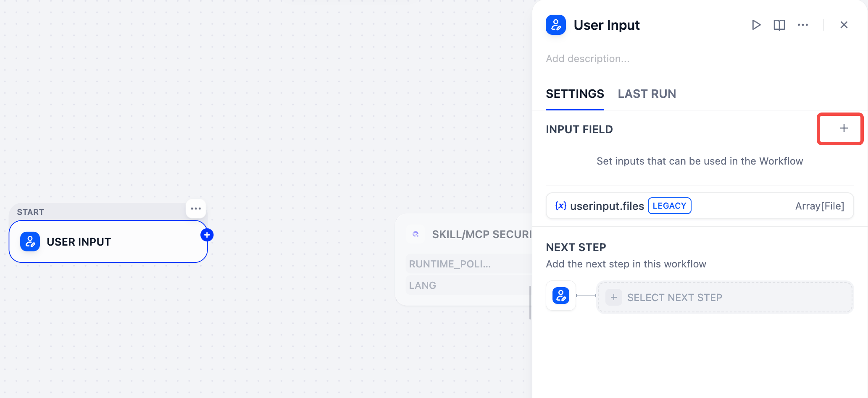Click the blue plus handle on User Input node
Screen dimensions: 868x398
click(207, 235)
